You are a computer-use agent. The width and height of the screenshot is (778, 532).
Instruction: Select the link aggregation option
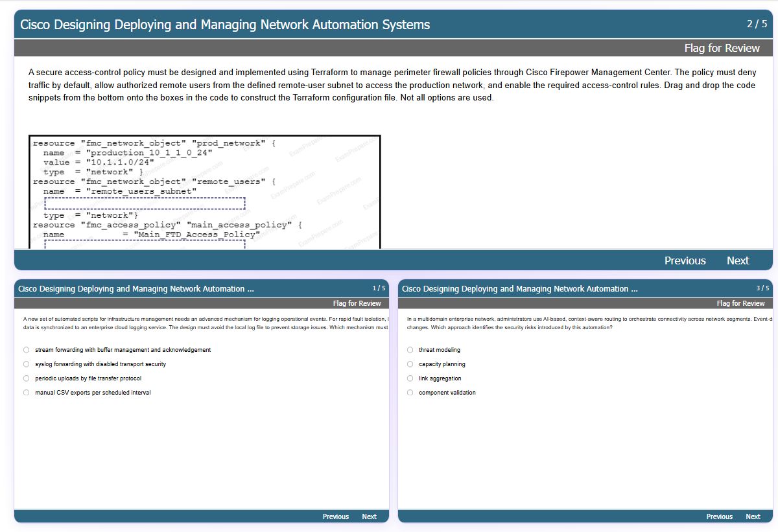coord(410,378)
